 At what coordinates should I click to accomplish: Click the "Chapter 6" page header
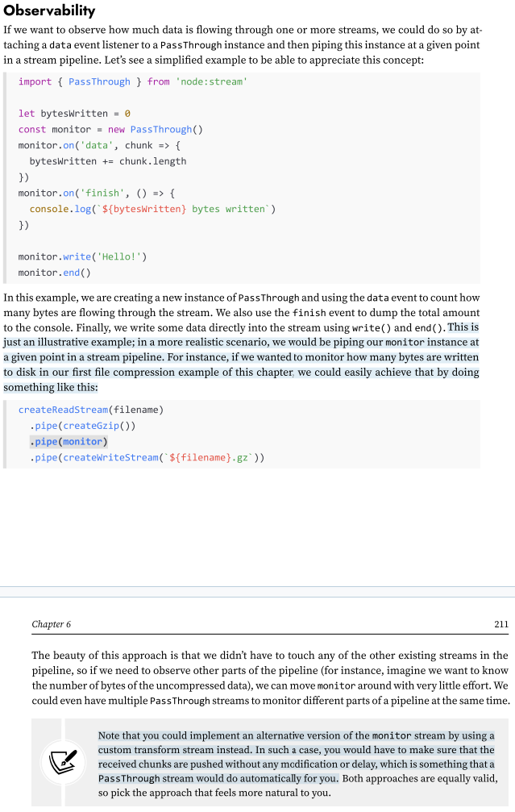tap(52, 624)
